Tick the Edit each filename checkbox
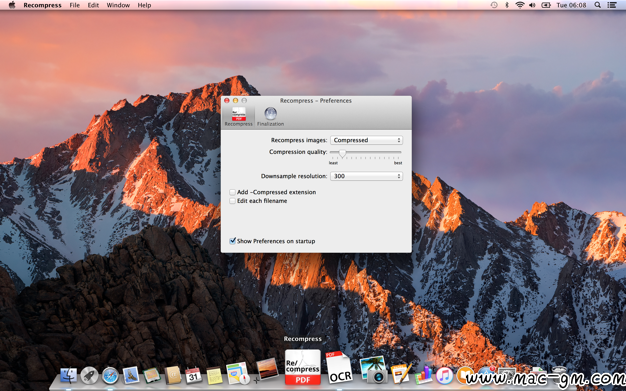The height and width of the screenshot is (391, 626). click(x=232, y=201)
